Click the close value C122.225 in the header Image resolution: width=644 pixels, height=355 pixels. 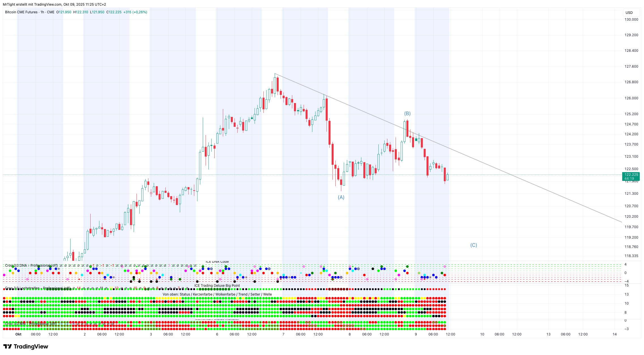[114, 12]
